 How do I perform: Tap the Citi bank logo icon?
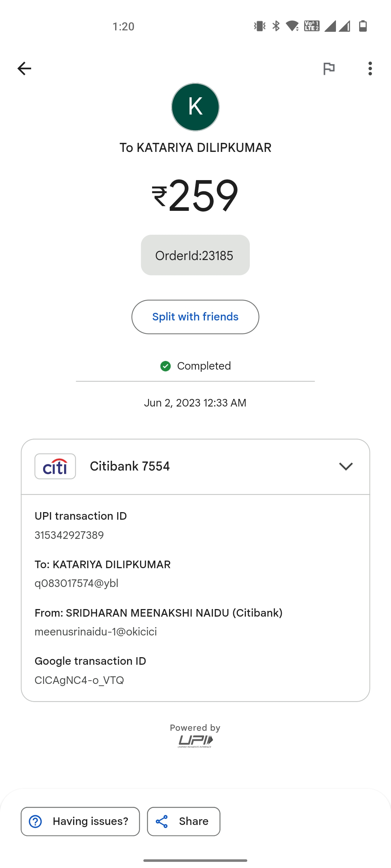pos(55,467)
